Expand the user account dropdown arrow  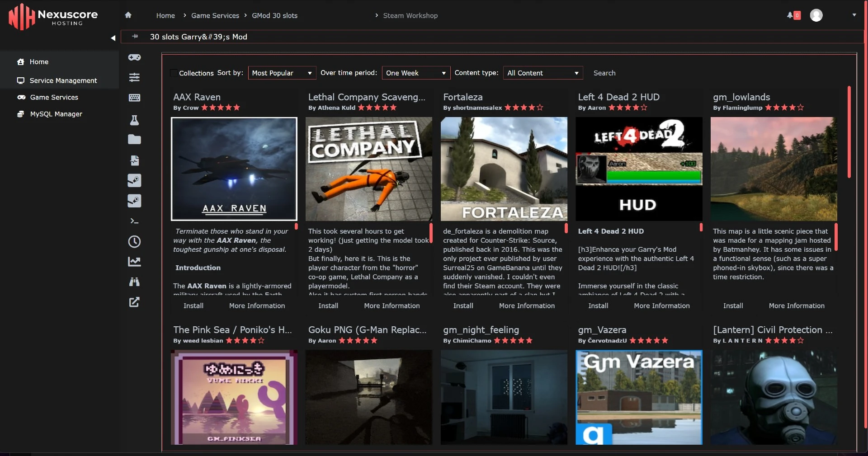tap(854, 15)
